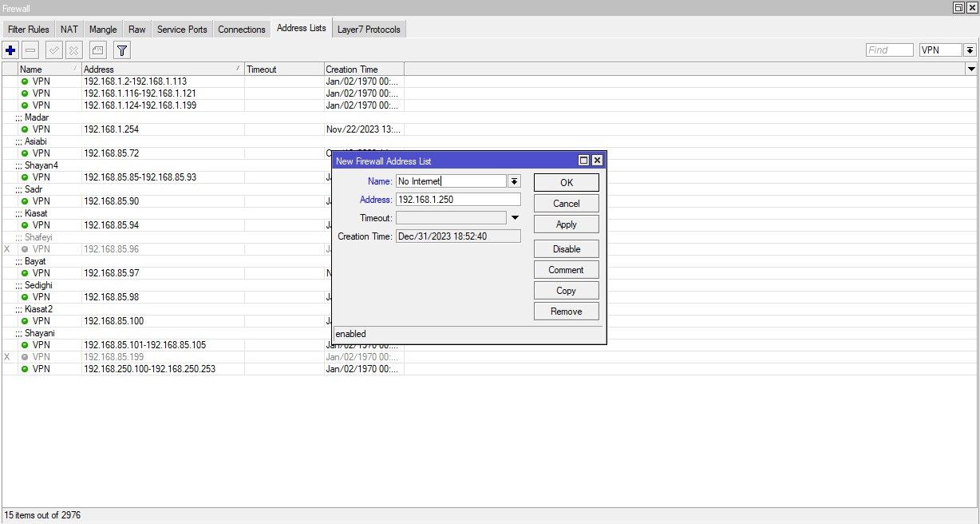Click the X Disable toolbar icon
980x524 pixels.
[74, 50]
